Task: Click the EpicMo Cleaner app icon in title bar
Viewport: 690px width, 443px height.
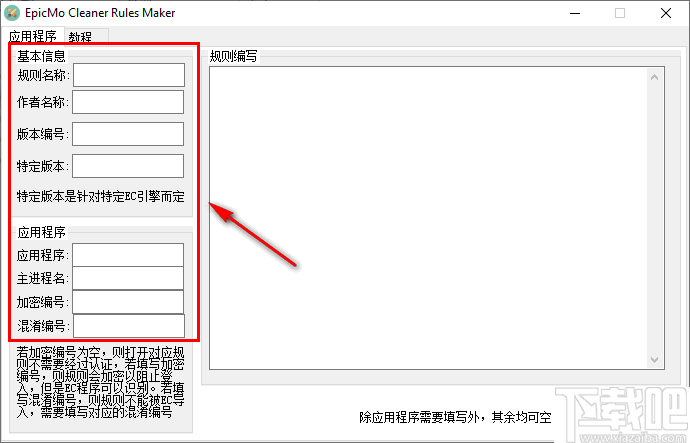Action: (x=12, y=13)
